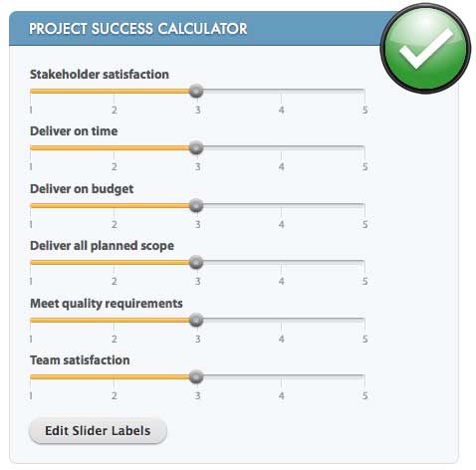Viewport: 476px width, 470px height.
Task: Set Deliver on budget to 2
Action: point(114,205)
